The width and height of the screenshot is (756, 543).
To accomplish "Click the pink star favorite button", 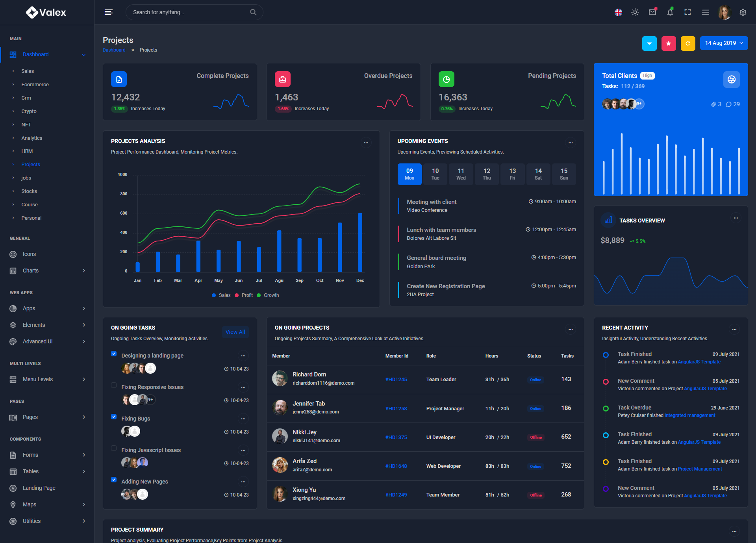I will [x=669, y=43].
